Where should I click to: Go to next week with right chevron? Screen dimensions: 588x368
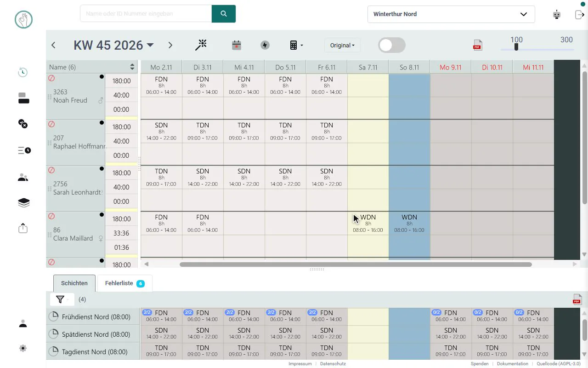(x=170, y=45)
